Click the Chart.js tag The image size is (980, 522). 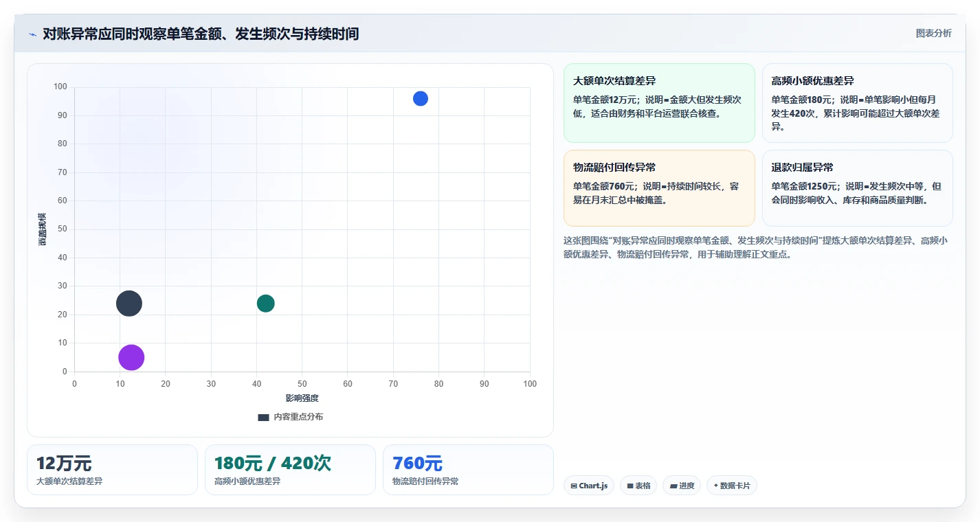(589, 486)
